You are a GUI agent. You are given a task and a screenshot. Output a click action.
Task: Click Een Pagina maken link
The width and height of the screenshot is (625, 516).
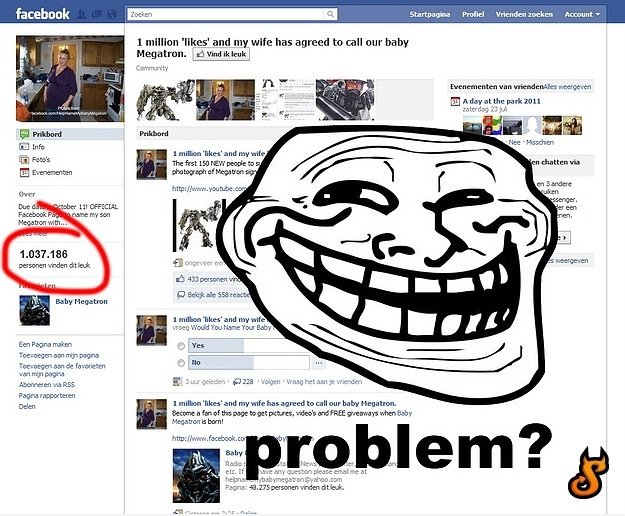45,344
